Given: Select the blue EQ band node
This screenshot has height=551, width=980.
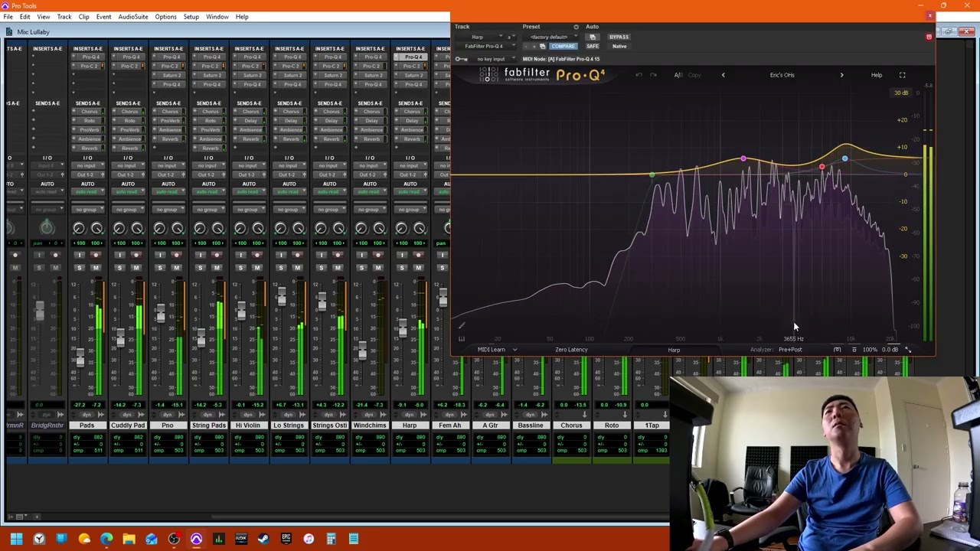Looking at the screenshot, I should point(844,159).
